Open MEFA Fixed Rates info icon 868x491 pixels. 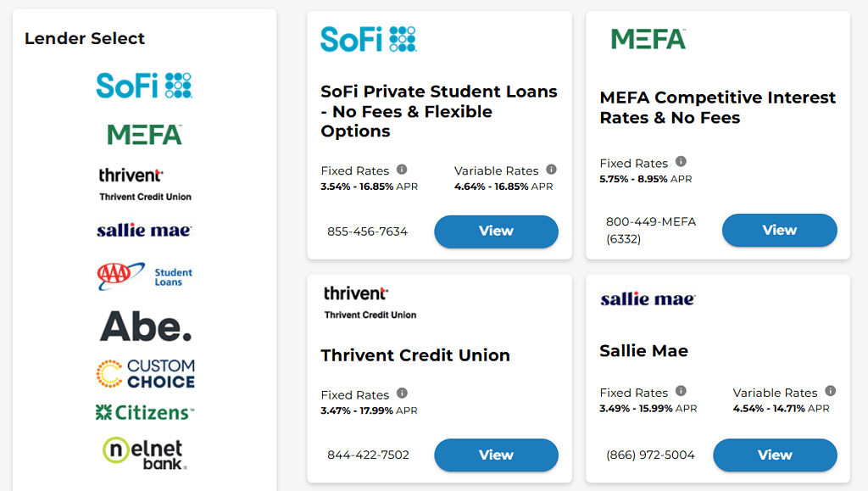coord(681,162)
